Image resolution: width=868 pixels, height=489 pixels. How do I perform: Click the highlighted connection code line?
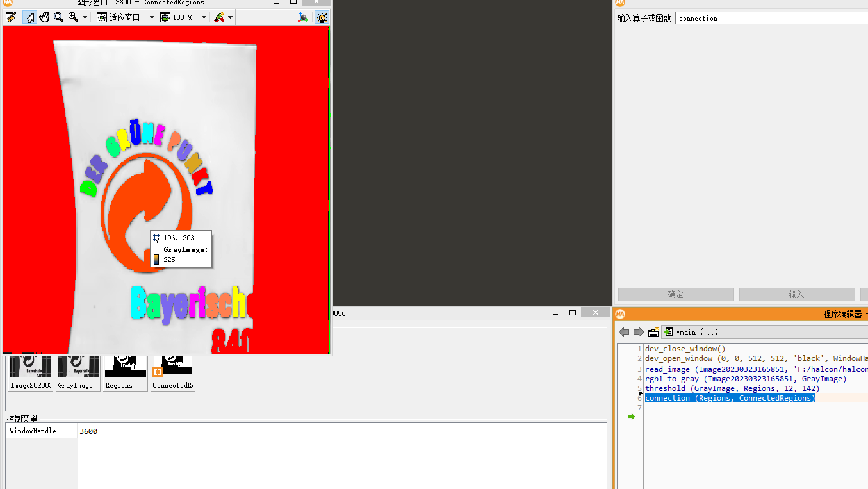pyautogui.click(x=730, y=398)
